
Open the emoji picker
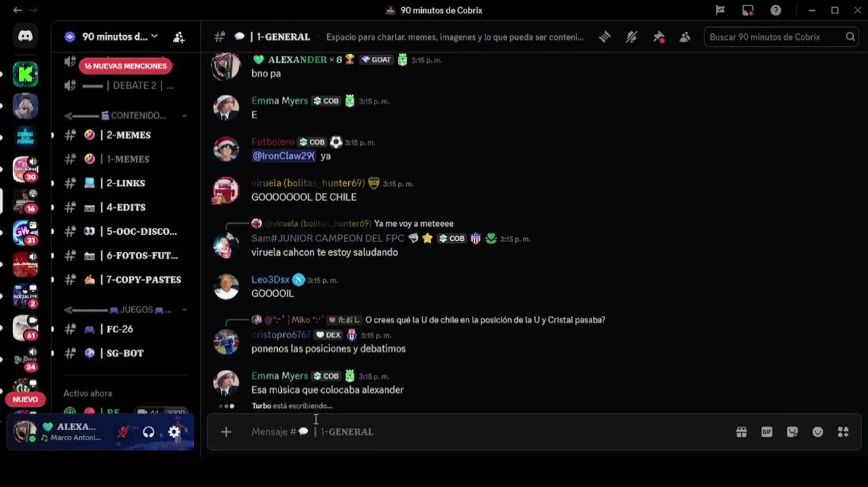click(818, 432)
